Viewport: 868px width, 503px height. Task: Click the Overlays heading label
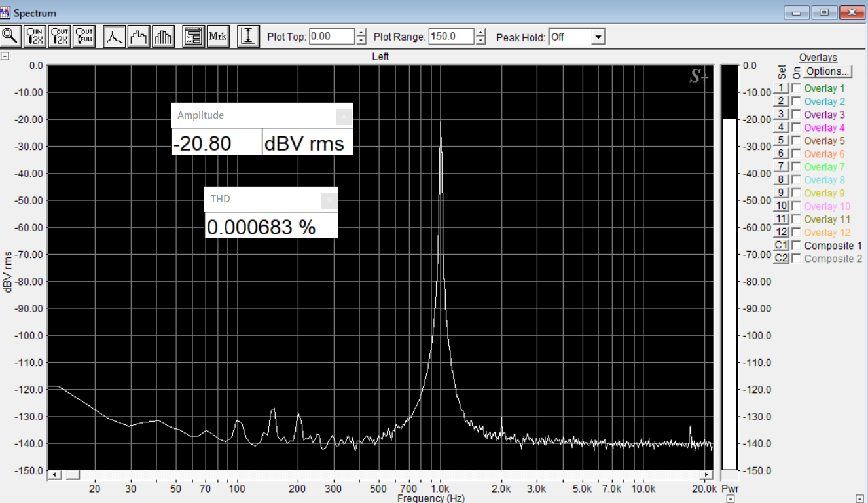[x=818, y=58]
